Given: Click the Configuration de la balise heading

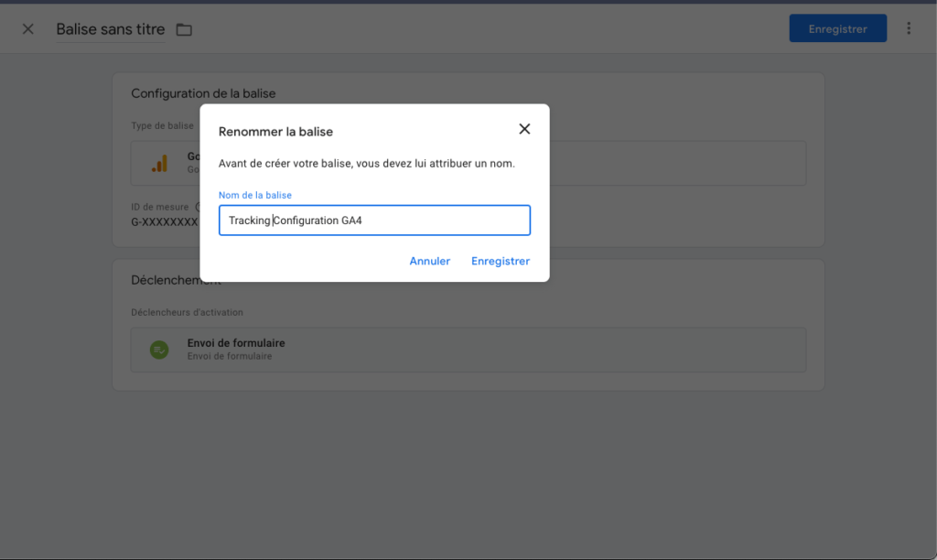Looking at the screenshot, I should pos(203,93).
